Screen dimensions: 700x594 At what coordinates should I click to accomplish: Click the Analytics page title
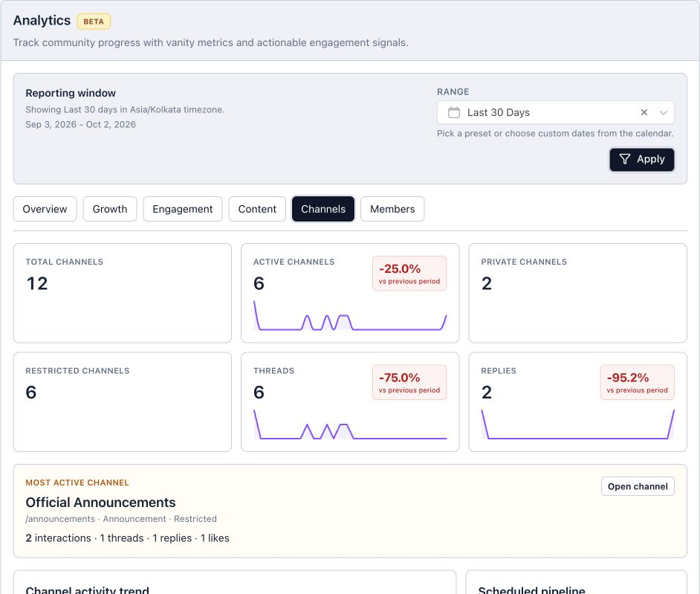[42, 21]
